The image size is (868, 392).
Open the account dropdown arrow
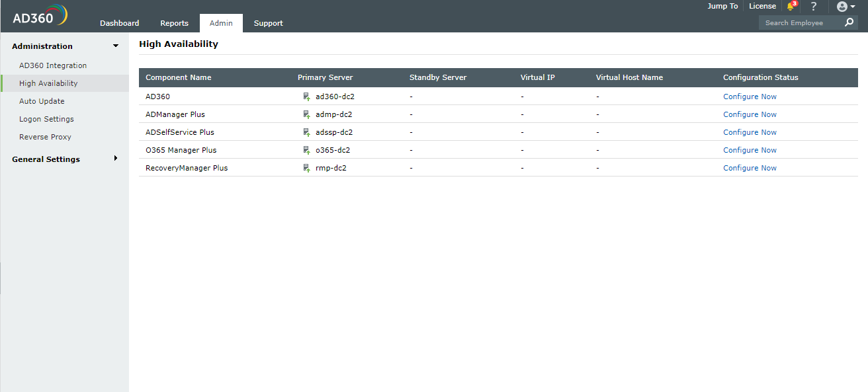tap(852, 7)
